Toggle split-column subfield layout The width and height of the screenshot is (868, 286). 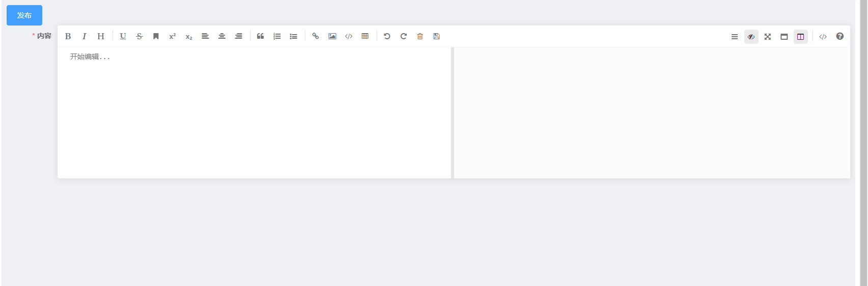(801, 37)
